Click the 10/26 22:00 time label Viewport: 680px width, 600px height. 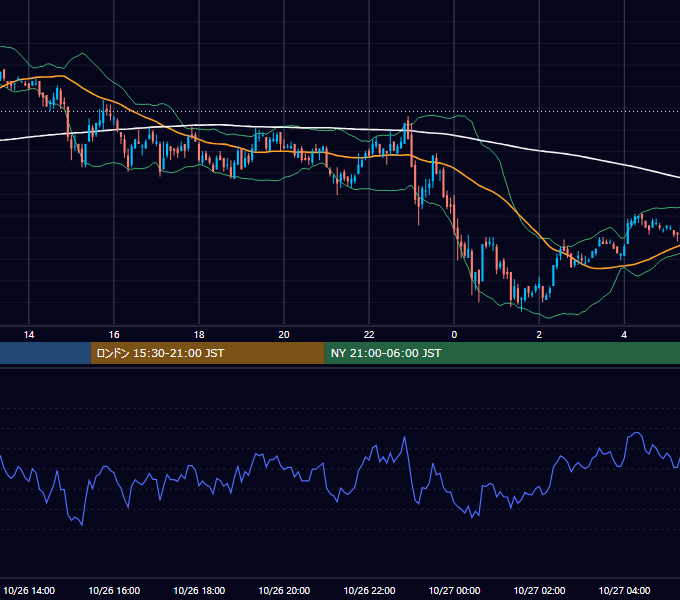369,590
